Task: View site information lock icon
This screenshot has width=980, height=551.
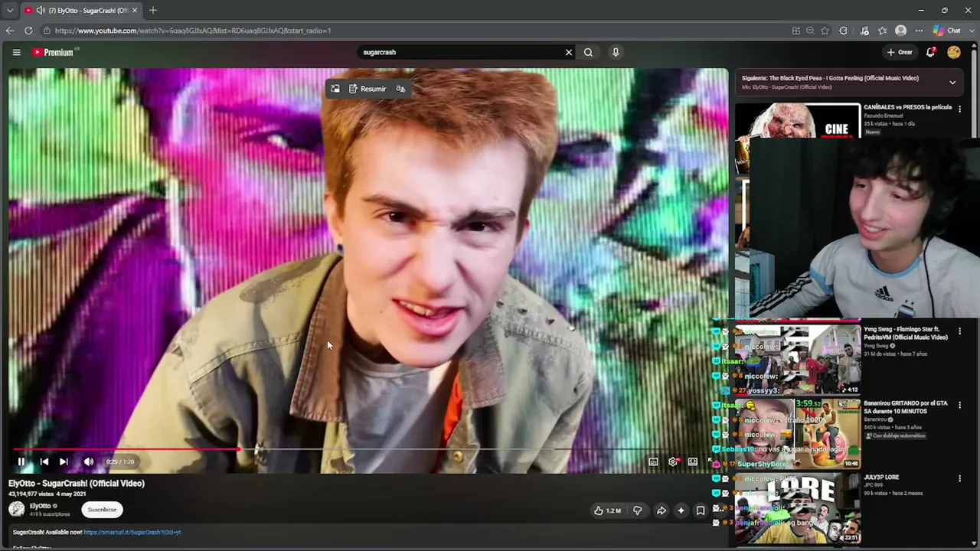Action: point(47,31)
